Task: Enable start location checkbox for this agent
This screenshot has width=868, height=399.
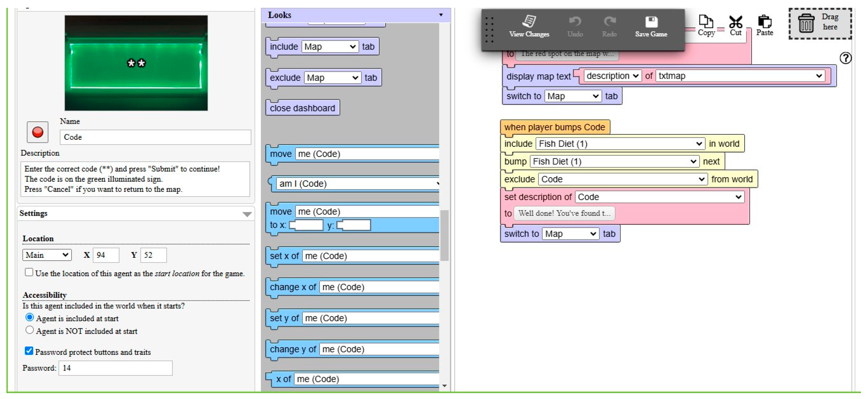Action: coord(29,272)
